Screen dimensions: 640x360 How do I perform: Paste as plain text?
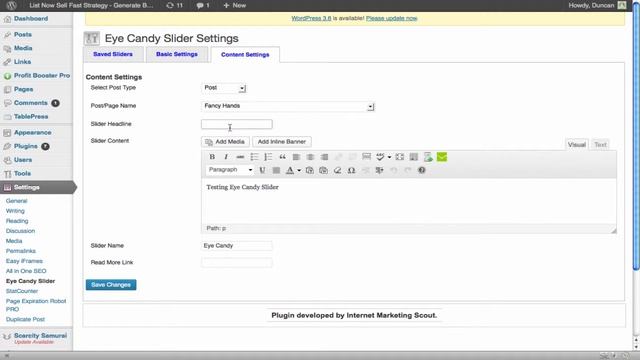pyautogui.click(x=309, y=170)
